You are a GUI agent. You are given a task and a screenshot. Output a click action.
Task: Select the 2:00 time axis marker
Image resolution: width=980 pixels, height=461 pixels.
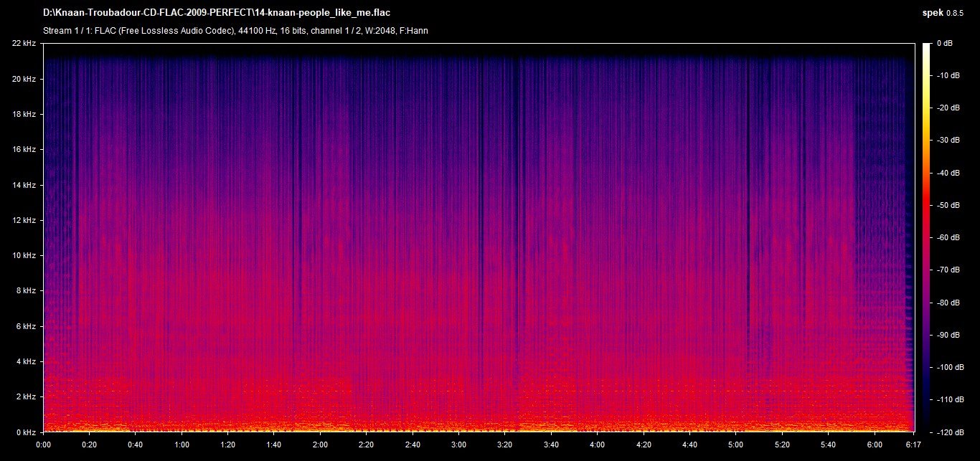pos(321,445)
